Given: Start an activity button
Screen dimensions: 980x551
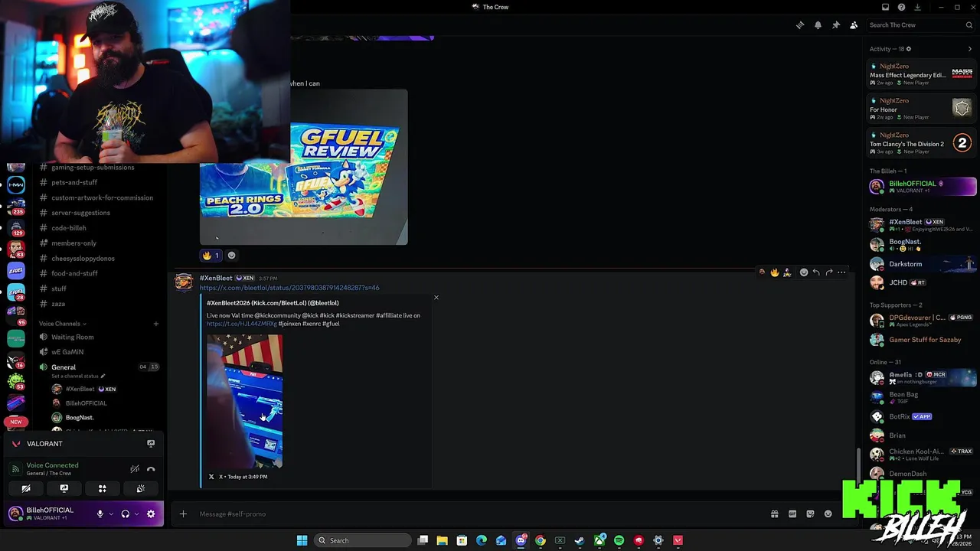Looking at the screenshot, I should coord(102,488).
